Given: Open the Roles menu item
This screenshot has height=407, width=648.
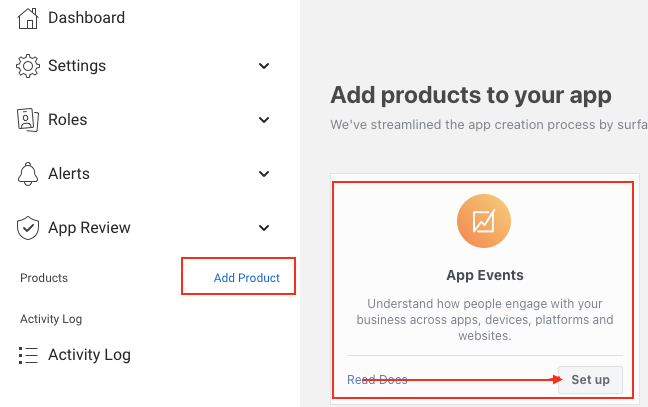Looking at the screenshot, I should (68, 120).
